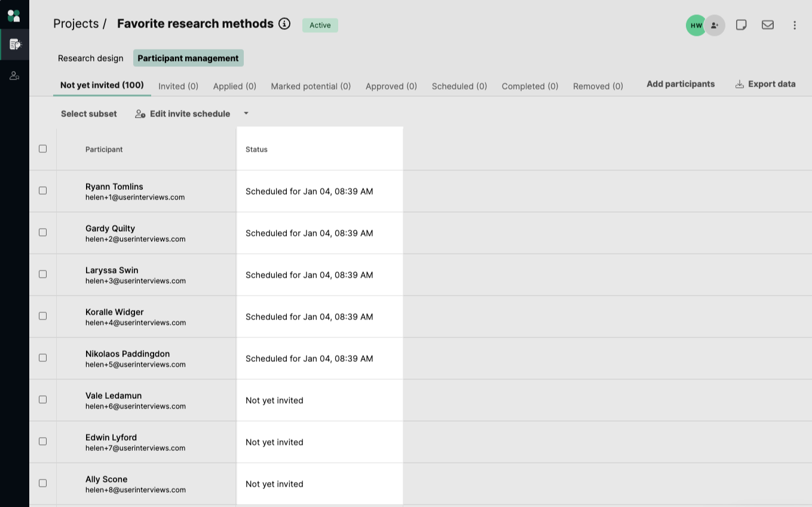This screenshot has width=812, height=507.
Task: Click the Export data download icon
Action: click(x=740, y=84)
